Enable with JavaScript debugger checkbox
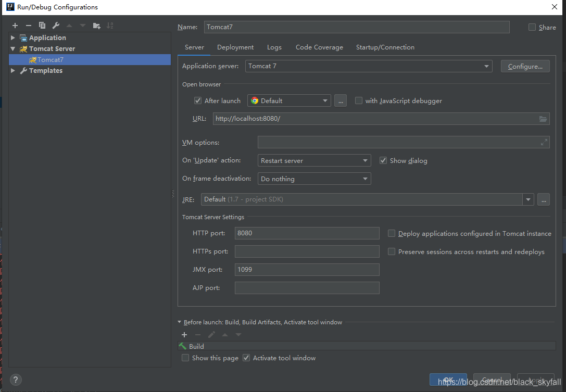 [358, 100]
